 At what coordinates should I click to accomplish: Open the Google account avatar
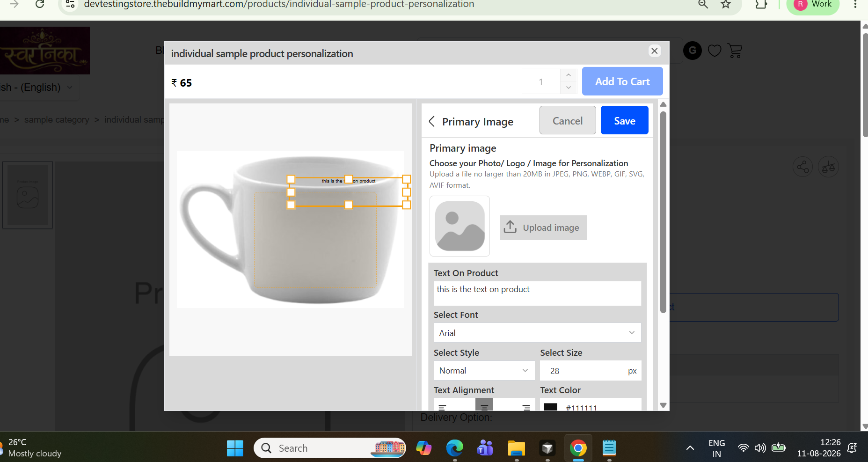693,51
